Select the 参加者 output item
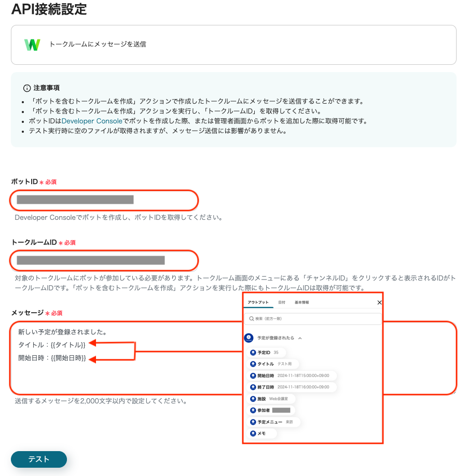The height and width of the screenshot is (476, 468). coord(271,411)
